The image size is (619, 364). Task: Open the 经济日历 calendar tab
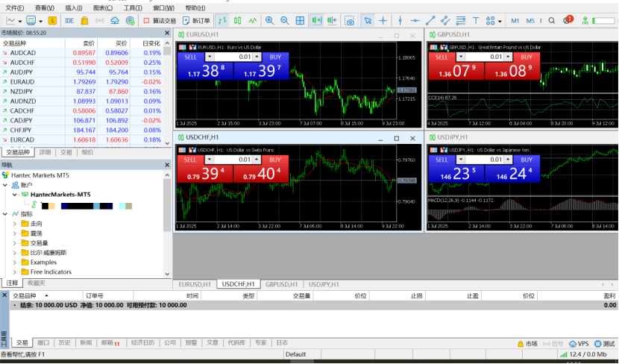[x=143, y=342]
